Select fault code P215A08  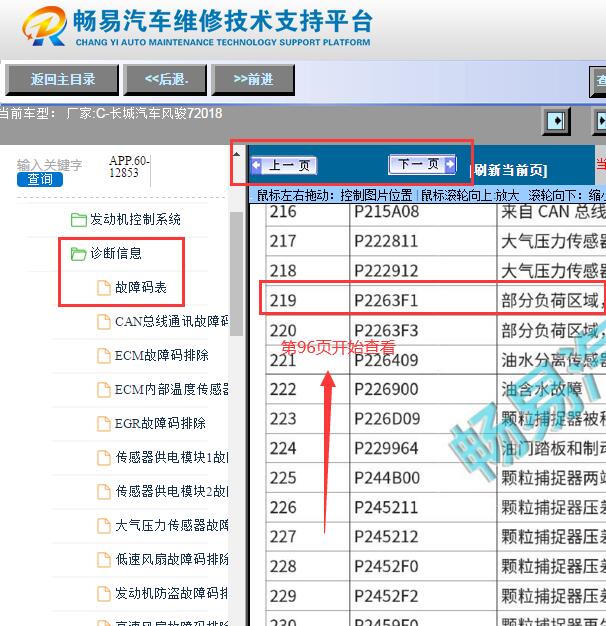pyautogui.click(x=386, y=211)
